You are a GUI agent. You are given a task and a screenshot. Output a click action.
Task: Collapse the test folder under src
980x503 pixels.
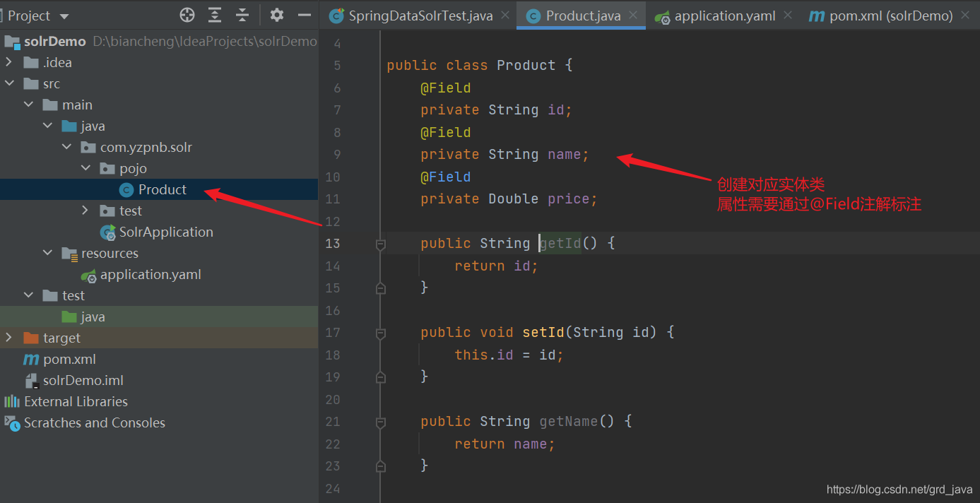pyautogui.click(x=28, y=295)
